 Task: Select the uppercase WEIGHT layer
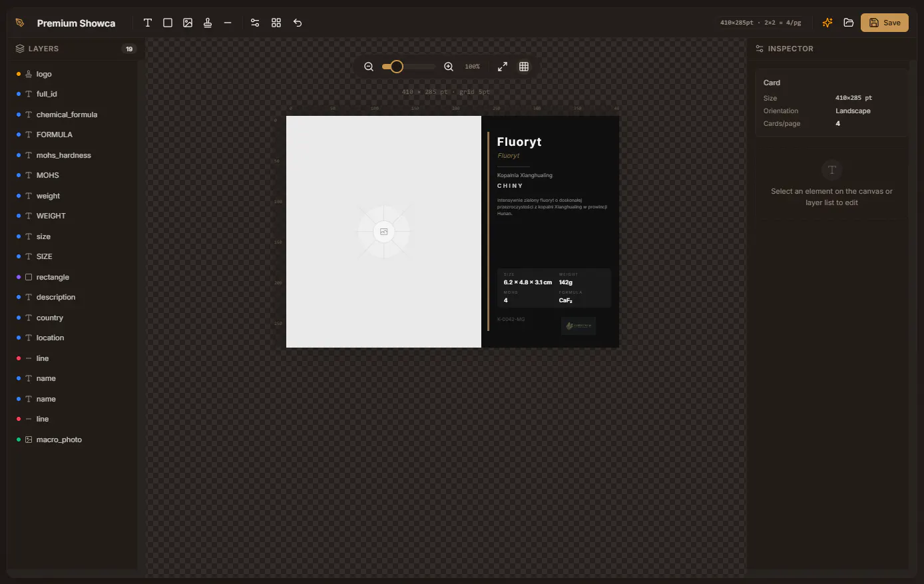point(73,216)
